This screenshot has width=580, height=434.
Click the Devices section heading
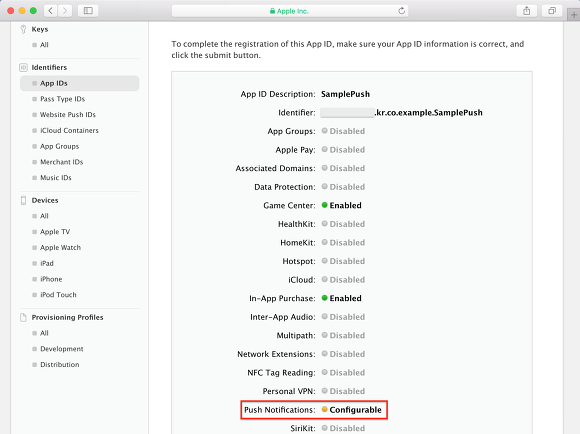[45, 200]
